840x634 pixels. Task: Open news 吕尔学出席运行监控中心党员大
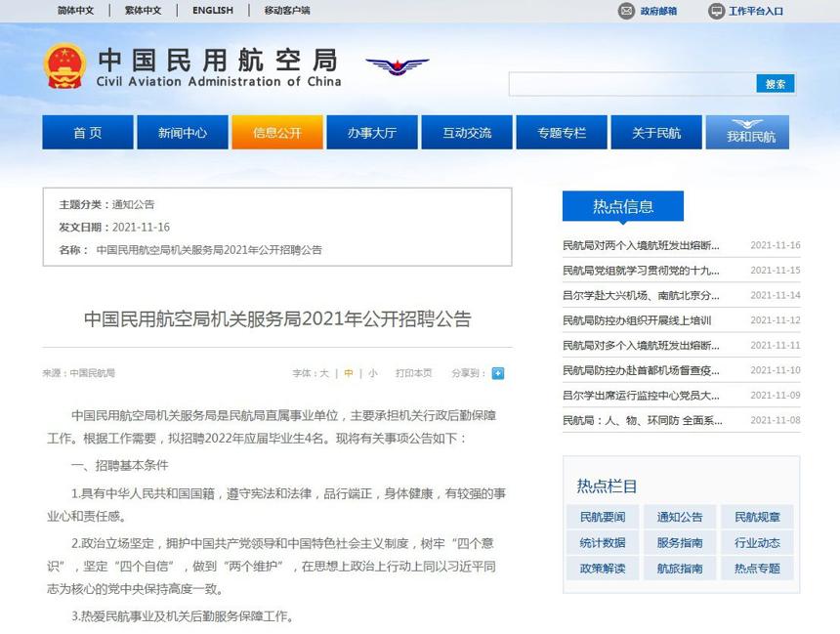coord(641,396)
